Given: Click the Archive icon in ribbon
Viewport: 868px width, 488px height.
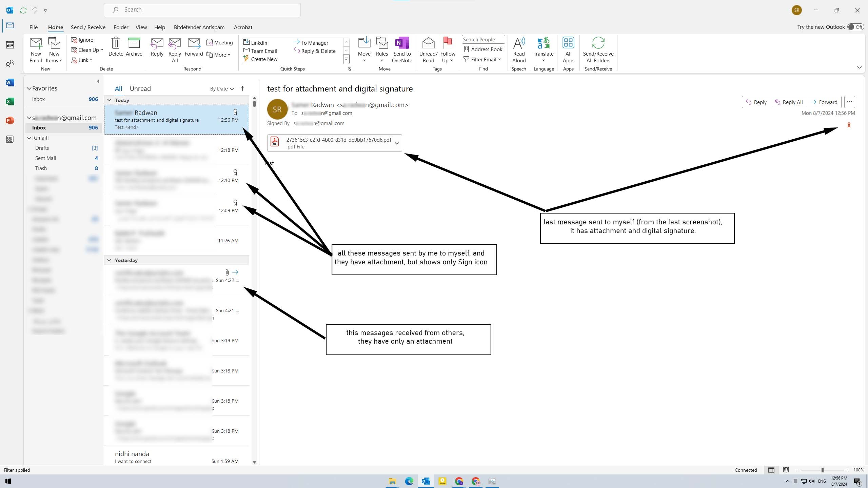Looking at the screenshot, I should pyautogui.click(x=134, y=43).
